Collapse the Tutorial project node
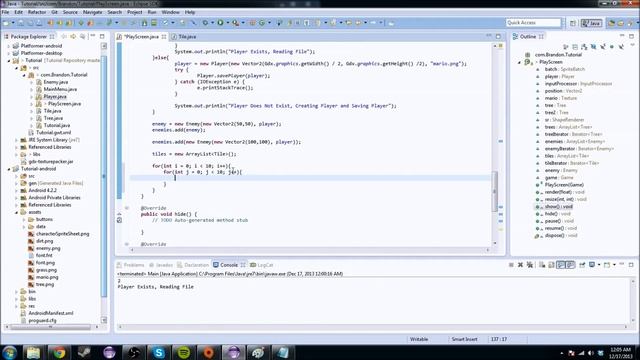The width and height of the screenshot is (640, 360). [9, 60]
